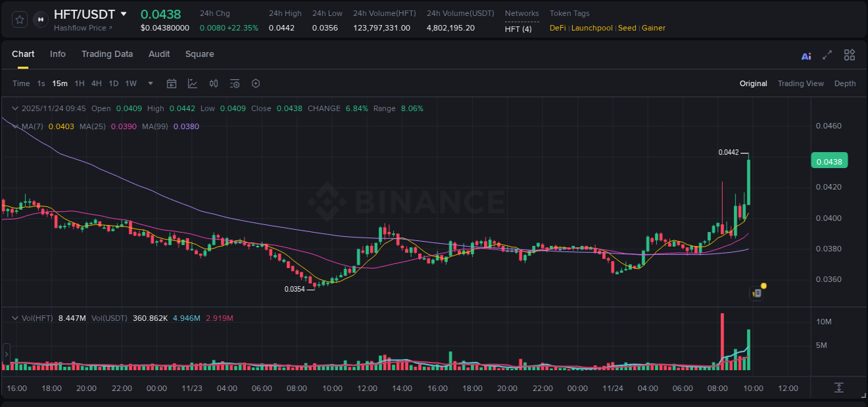Screen dimensions: 868x407
Task: Expand the collapsed left drawing toolbar arrow
Action: point(6,354)
